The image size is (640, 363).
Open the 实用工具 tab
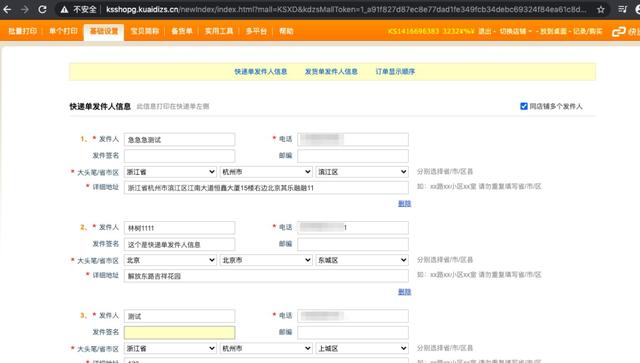point(219,31)
